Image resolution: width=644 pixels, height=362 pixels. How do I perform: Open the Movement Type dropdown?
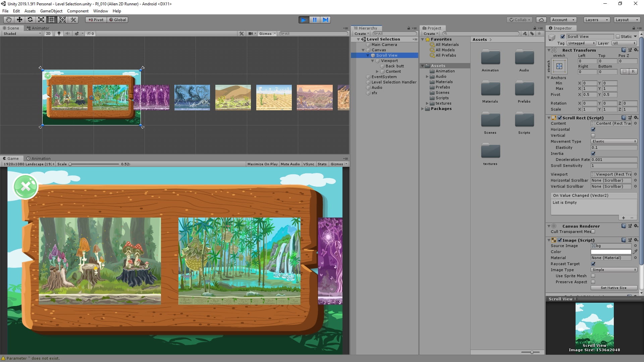tap(614, 141)
